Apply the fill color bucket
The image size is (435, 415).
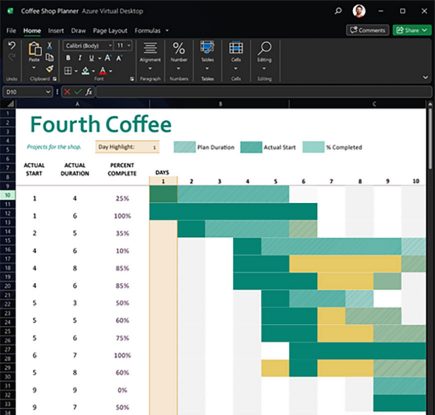(86, 71)
